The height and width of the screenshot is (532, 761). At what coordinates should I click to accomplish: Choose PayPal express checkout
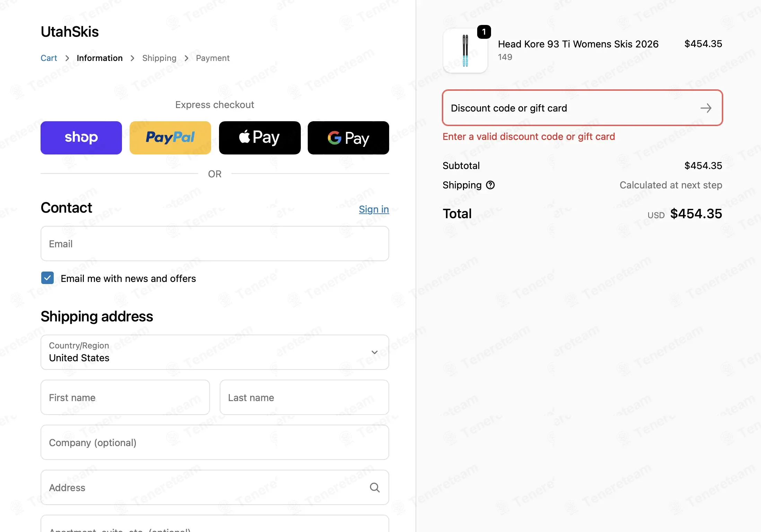click(x=170, y=138)
